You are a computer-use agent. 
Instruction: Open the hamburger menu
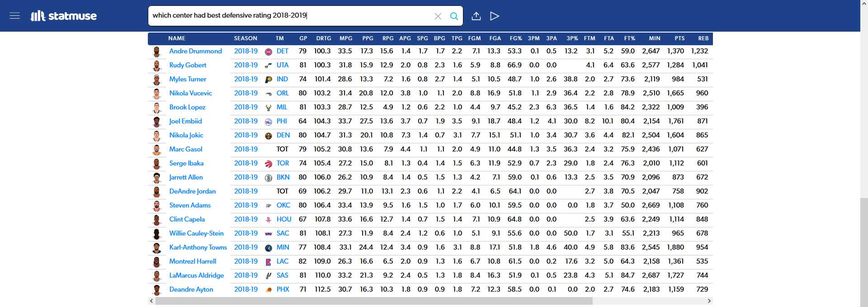pos(14,16)
